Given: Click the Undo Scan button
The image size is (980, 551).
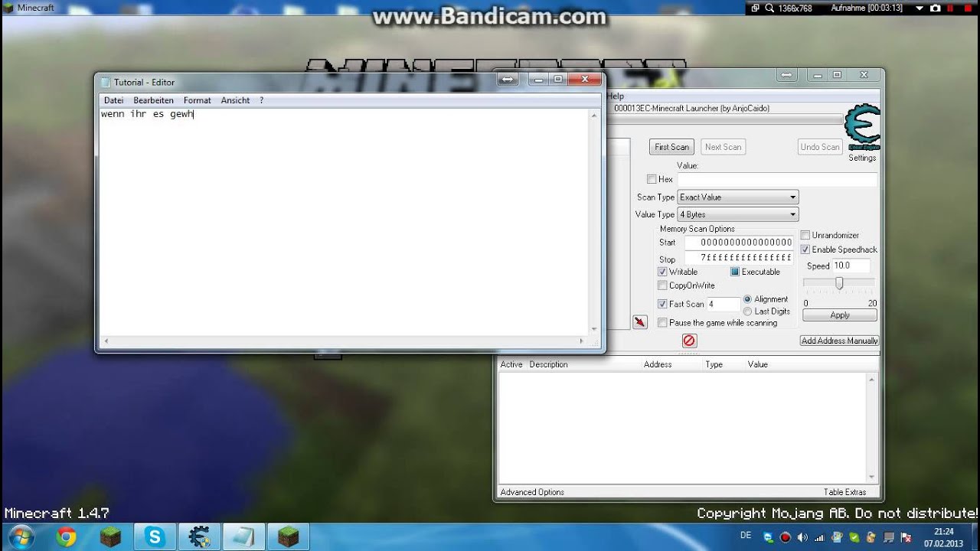Looking at the screenshot, I should 820,147.
